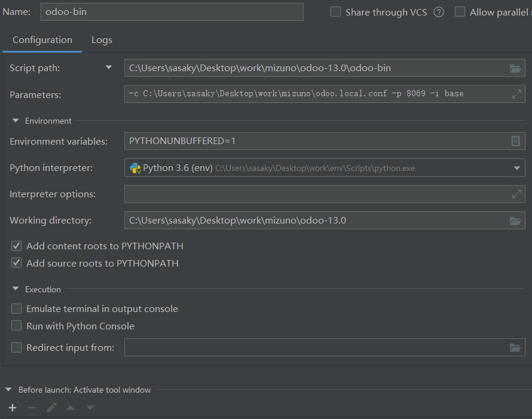This screenshot has width=532, height=419.
Task: Enable Run with Python Console
Action: tap(16, 326)
